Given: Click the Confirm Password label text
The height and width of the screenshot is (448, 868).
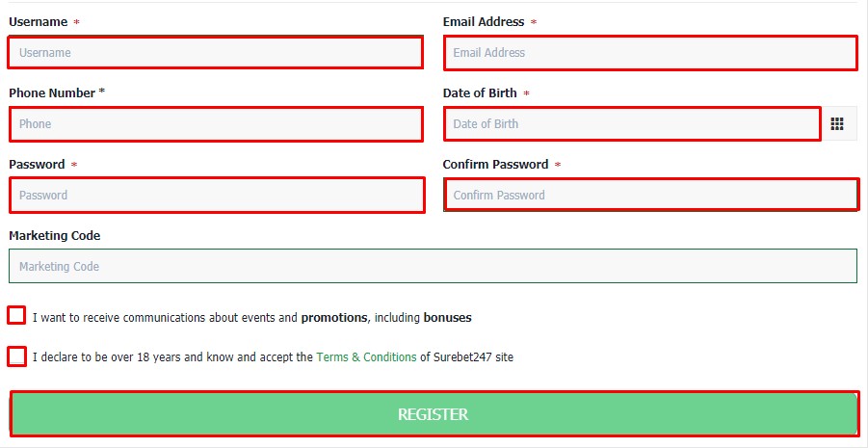Looking at the screenshot, I should pos(495,165).
